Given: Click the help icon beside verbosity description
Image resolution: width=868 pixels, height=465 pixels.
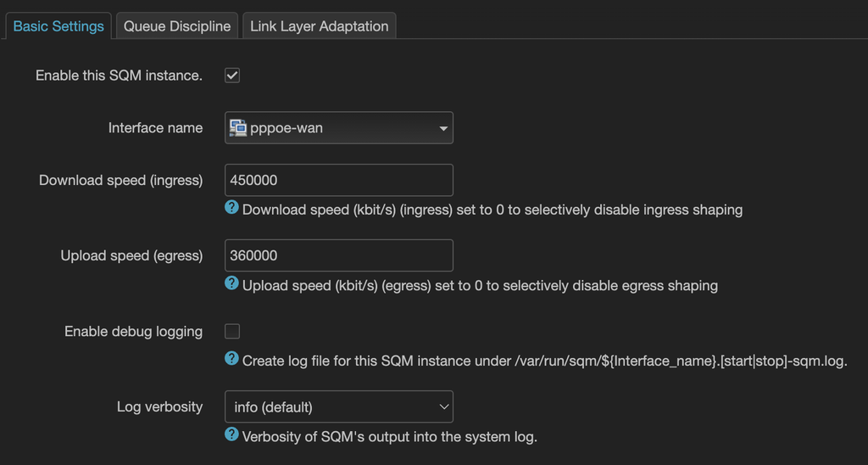Looking at the screenshot, I should [x=231, y=435].
